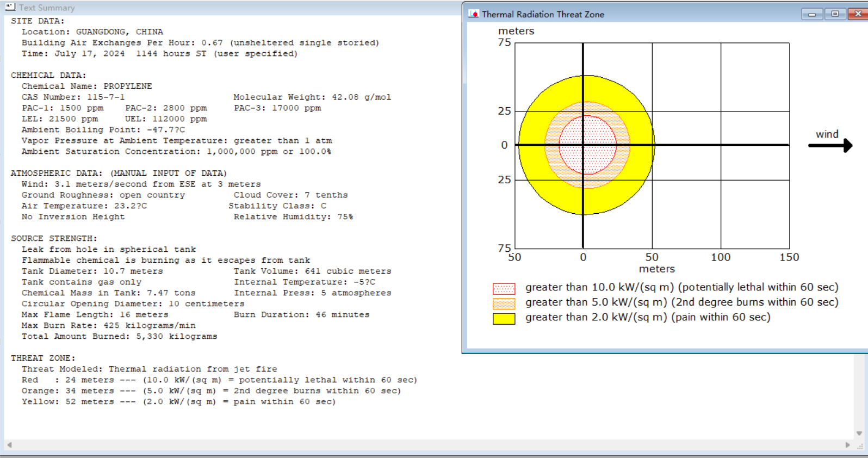Click 'Orange: 34 meters' threat line
Viewport: 868px width, 458px height.
[211, 391]
